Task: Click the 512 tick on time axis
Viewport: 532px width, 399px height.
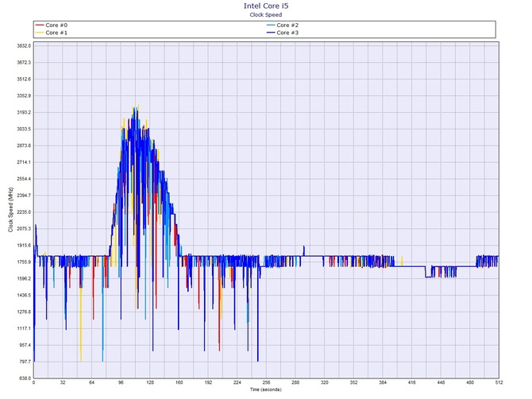Action: 499,382
